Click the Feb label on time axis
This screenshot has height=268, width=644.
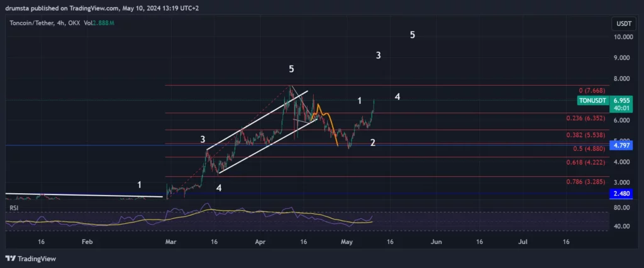pos(86,242)
